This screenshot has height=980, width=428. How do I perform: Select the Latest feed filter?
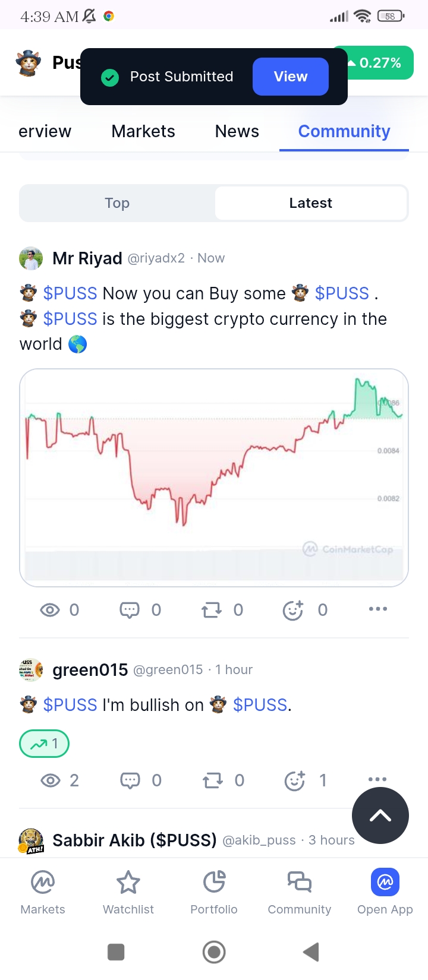tap(310, 203)
